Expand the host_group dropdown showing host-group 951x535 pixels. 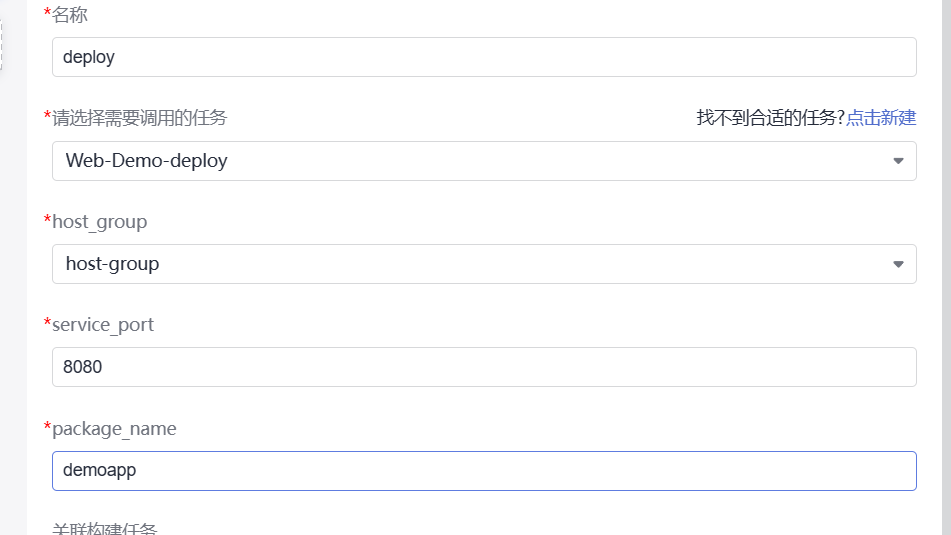click(x=470, y=264)
